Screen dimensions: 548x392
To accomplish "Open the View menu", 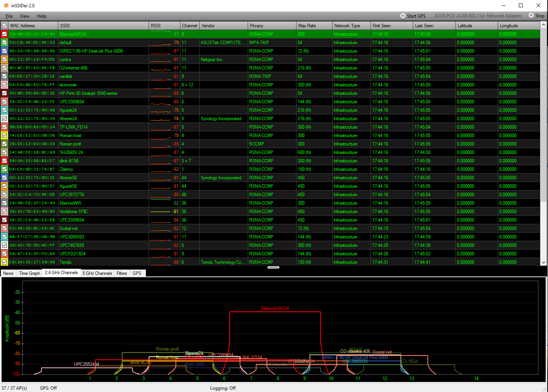I will click(25, 16).
